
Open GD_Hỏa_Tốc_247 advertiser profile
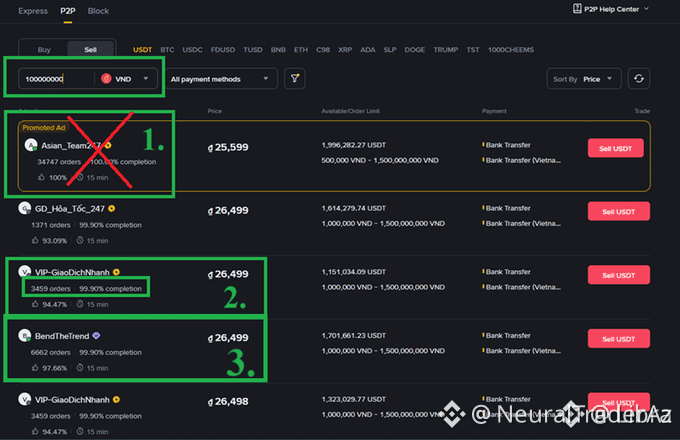(x=69, y=209)
